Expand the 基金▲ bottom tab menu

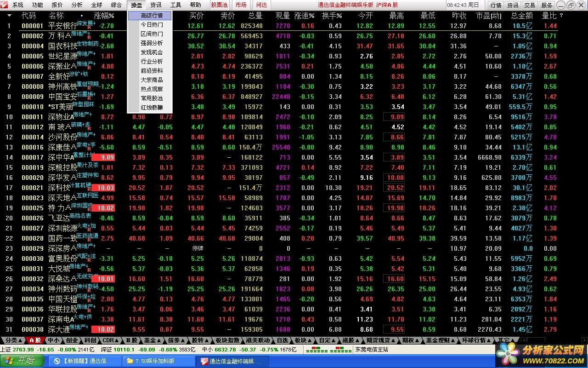153,340
